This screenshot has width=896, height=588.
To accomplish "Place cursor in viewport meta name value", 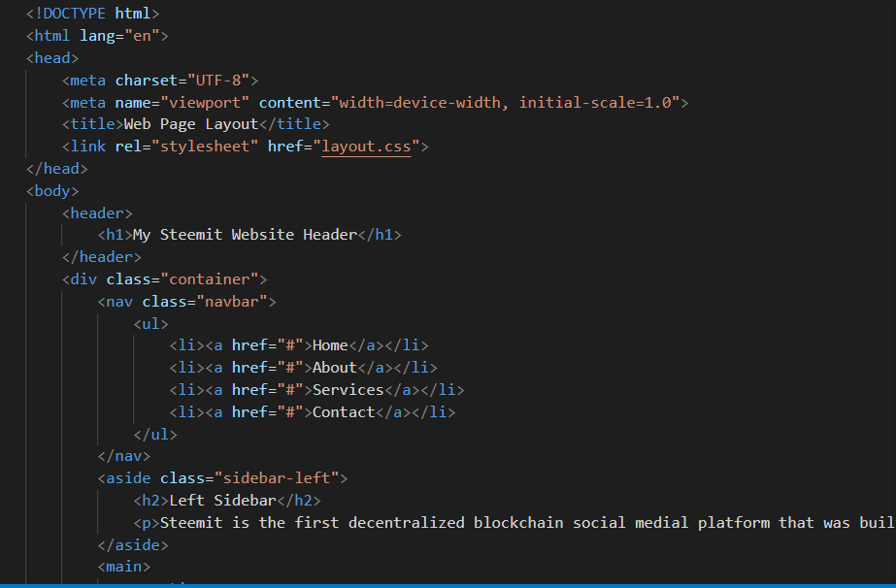I will (205, 103).
